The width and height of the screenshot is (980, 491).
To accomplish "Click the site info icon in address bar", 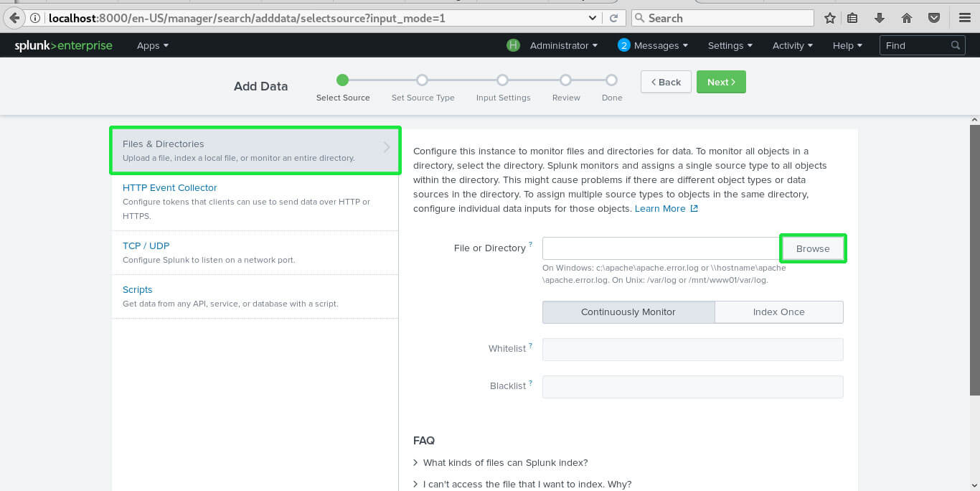I will click(x=35, y=18).
